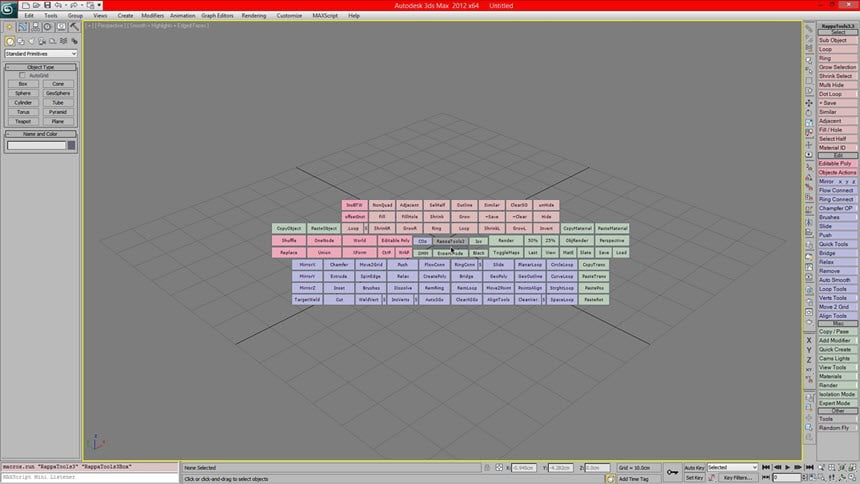Enable the AutoGrid checkbox
The width and height of the screenshot is (860, 484).
pos(22,75)
